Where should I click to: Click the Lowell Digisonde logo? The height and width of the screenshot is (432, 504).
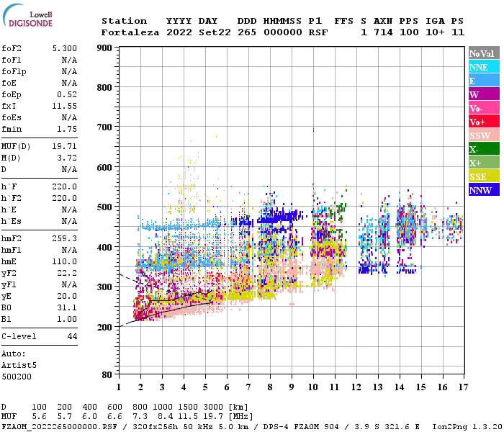[x=27, y=15]
